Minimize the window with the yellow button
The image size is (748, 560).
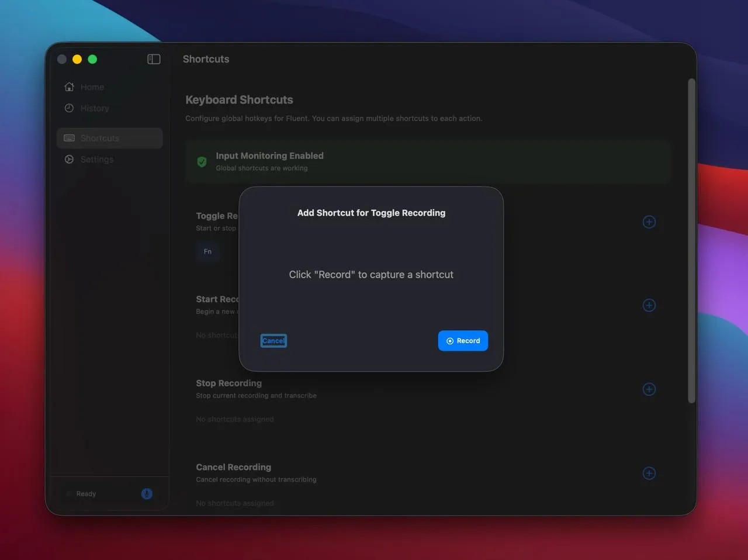[x=77, y=59]
